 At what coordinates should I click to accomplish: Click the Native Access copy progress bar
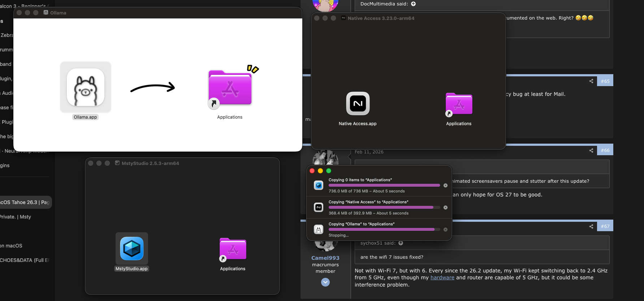[384, 207]
